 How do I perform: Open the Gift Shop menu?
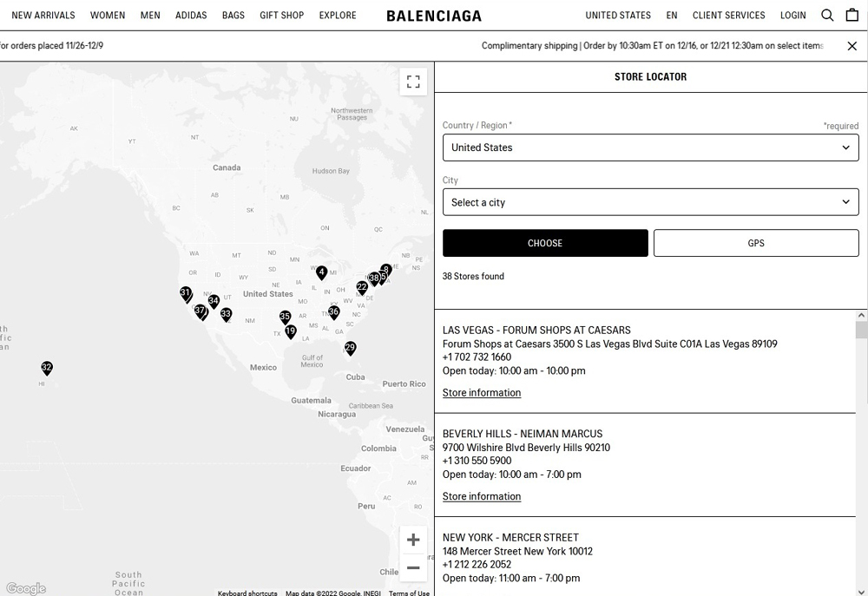click(x=281, y=16)
